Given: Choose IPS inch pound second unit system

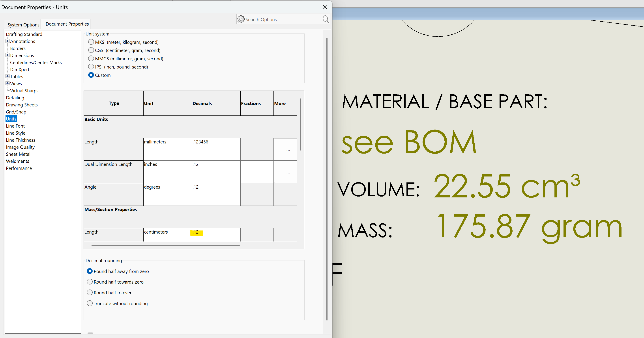Looking at the screenshot, I should click(x=91, y=67).
